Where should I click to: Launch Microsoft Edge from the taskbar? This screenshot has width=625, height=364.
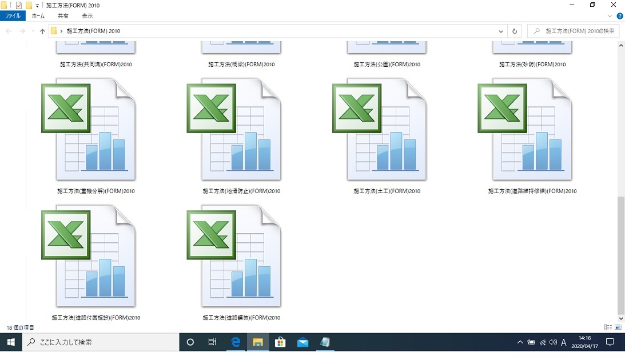(x=236, y=342)
